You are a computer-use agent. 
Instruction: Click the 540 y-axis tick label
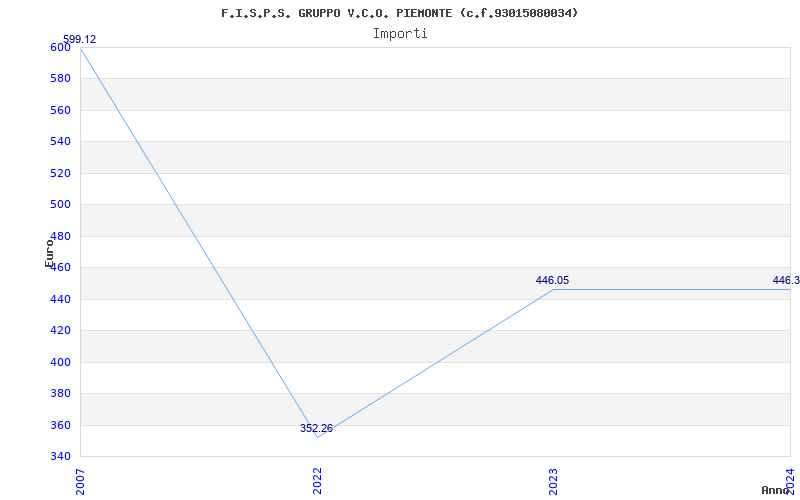click(x=61, y=142)
